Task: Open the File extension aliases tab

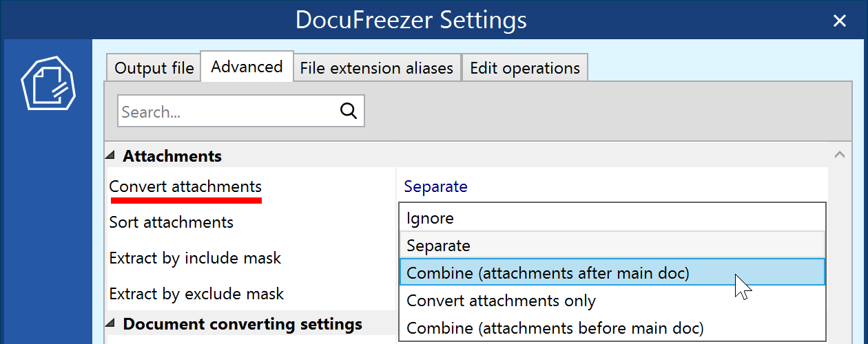Action: pos(376,68)
